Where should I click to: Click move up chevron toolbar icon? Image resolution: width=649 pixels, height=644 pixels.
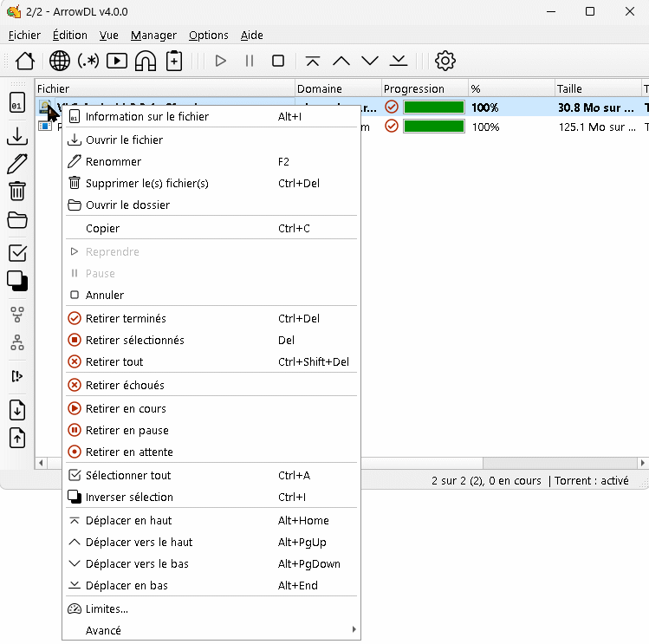341,61
